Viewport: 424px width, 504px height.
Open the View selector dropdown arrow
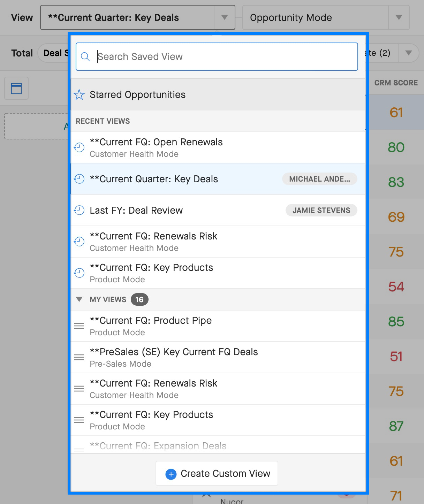[x=225, y=17]
